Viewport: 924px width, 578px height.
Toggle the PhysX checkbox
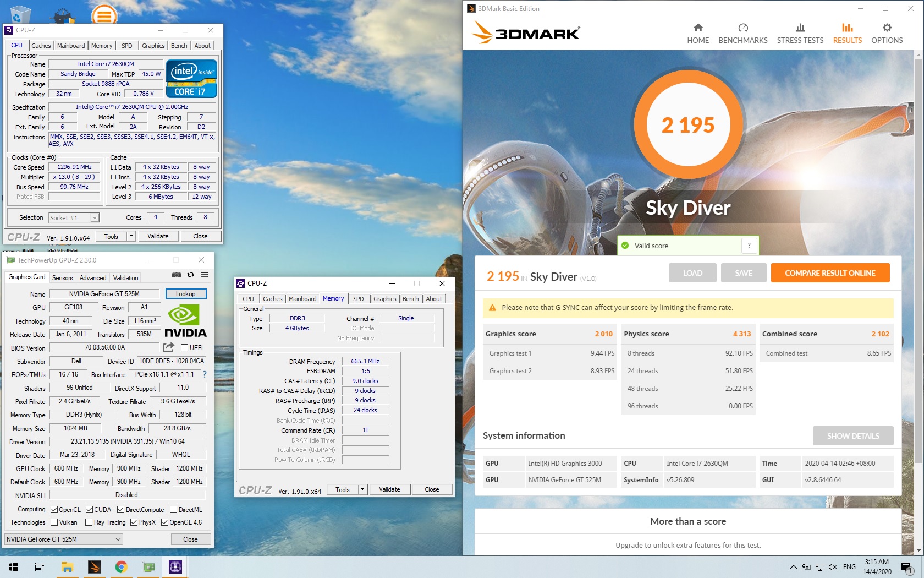134,522
